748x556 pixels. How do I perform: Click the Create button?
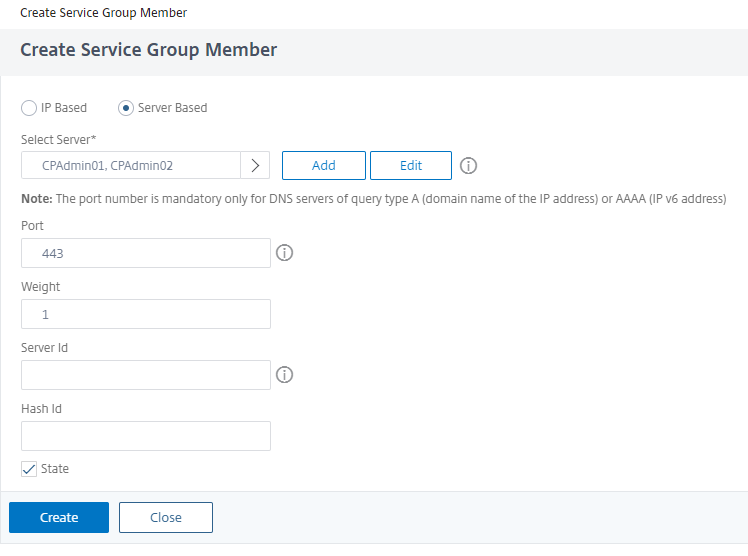click(x=59, y=517)
